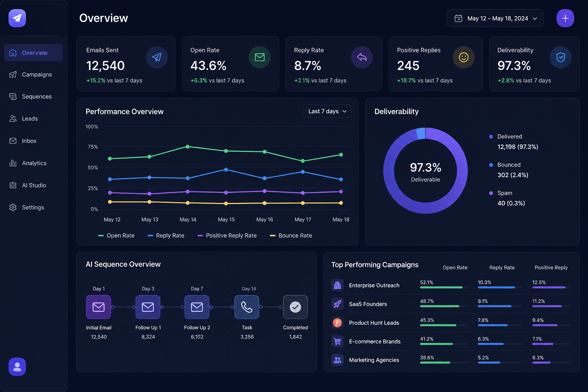This screenshot has width=588, height=392.
Task: Click the May 14 Open Rate data point
Action: [188, 147]
